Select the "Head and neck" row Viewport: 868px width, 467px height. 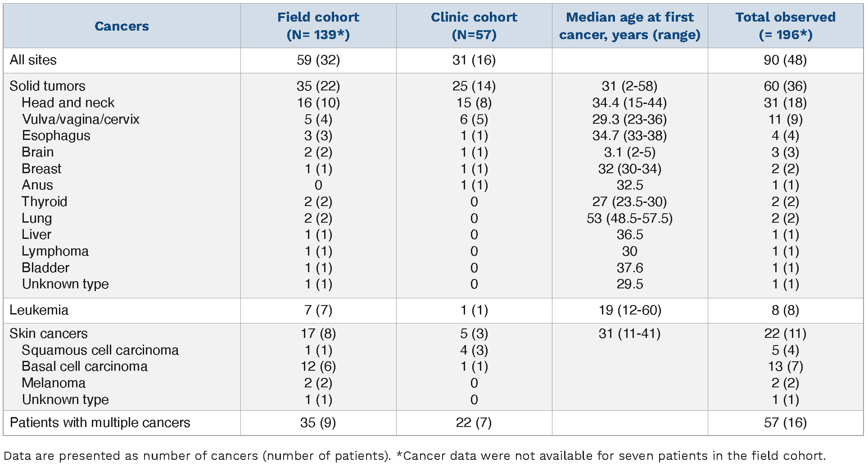pos(68,103)
